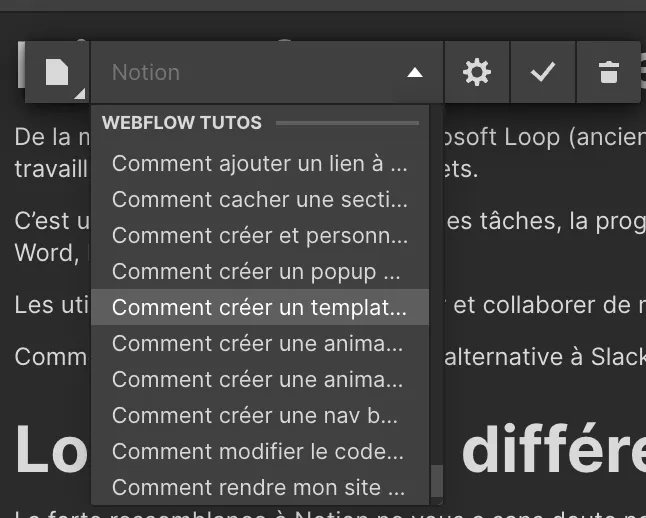Image resolution: width=646 pixels, height=518 pixels.
Task: Remove link using trash icon
Action: click(609, 72)
